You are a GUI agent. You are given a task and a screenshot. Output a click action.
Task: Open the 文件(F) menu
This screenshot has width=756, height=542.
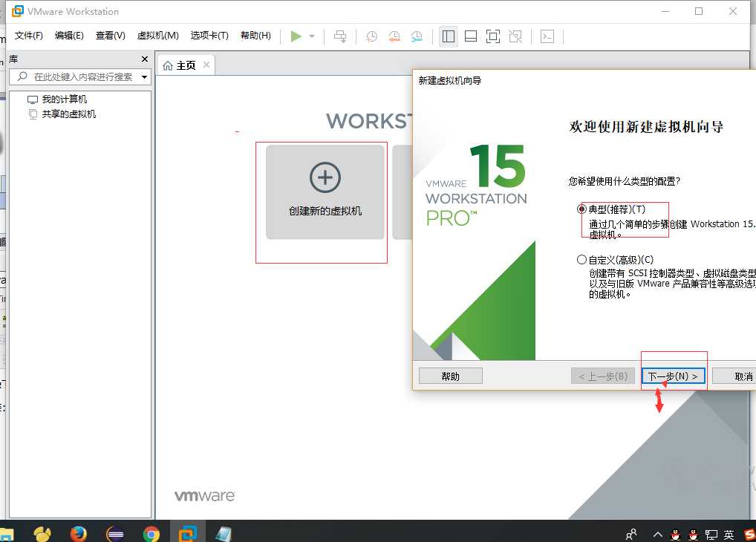click(28, 36)
